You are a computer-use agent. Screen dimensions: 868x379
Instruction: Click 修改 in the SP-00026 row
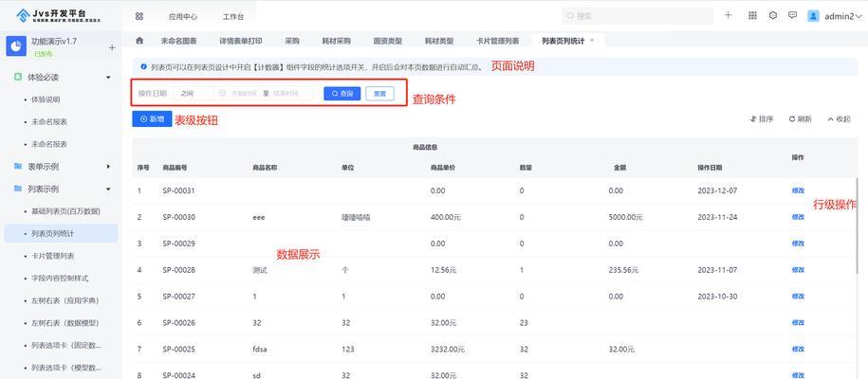click(x=798, y=322)
